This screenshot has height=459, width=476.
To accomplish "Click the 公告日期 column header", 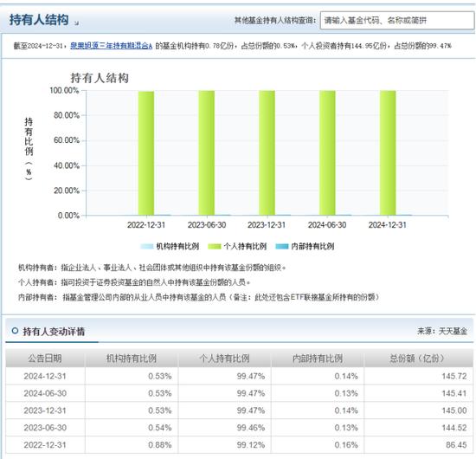I will pos(45,359).
